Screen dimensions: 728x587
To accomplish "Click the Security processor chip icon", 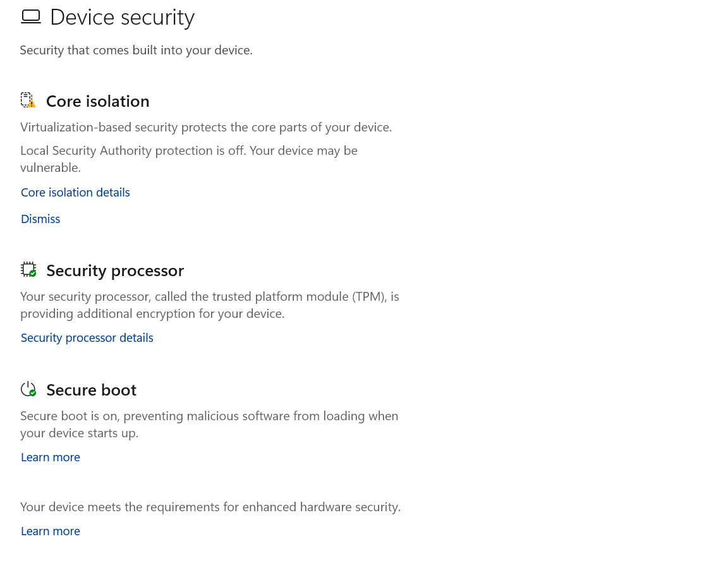I will (x=28, y=269).
